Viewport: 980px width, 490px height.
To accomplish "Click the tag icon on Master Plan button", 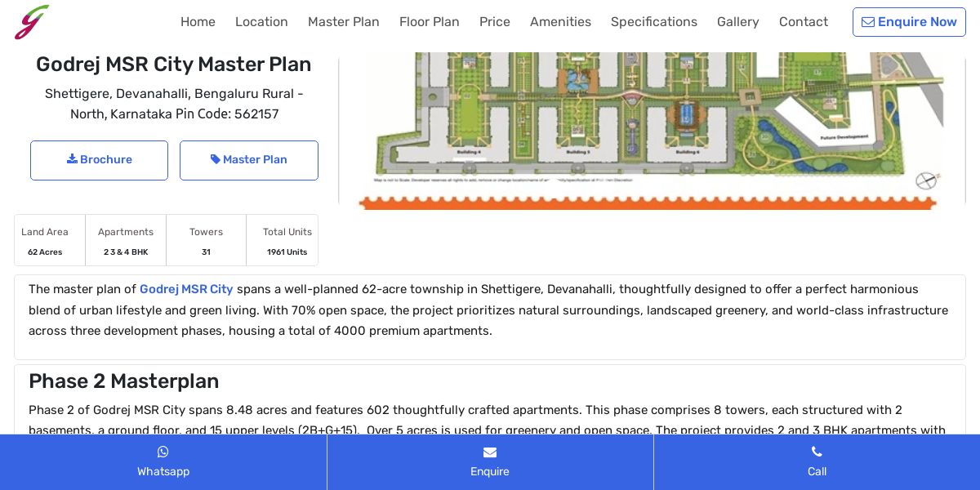I will (x=216, y=159).
